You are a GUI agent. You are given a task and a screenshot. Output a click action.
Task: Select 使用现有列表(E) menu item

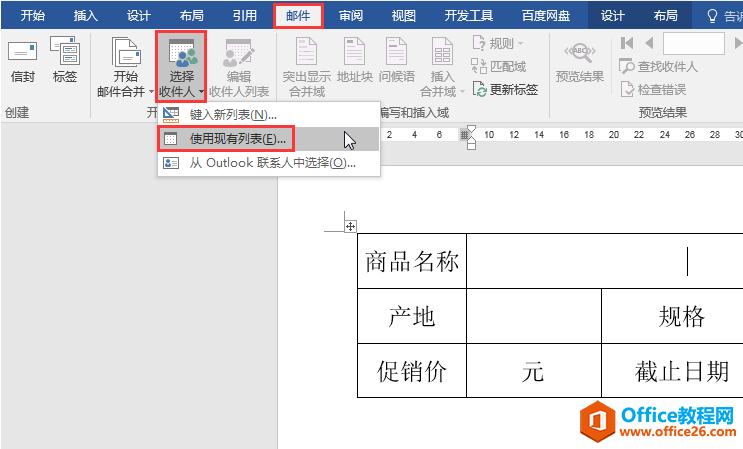237,138
